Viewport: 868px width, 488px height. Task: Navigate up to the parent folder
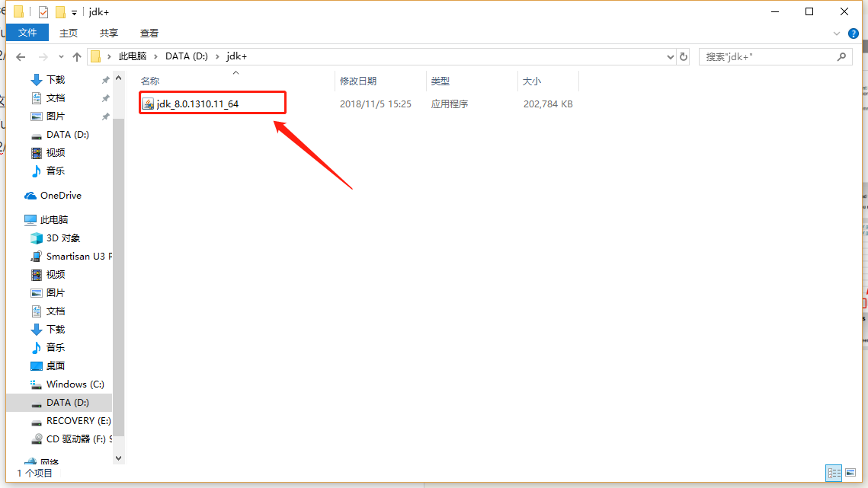pos(77,56)
